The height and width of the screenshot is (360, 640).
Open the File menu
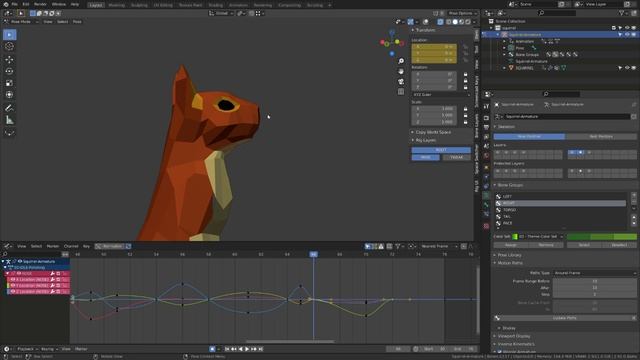tap(14, 4)
